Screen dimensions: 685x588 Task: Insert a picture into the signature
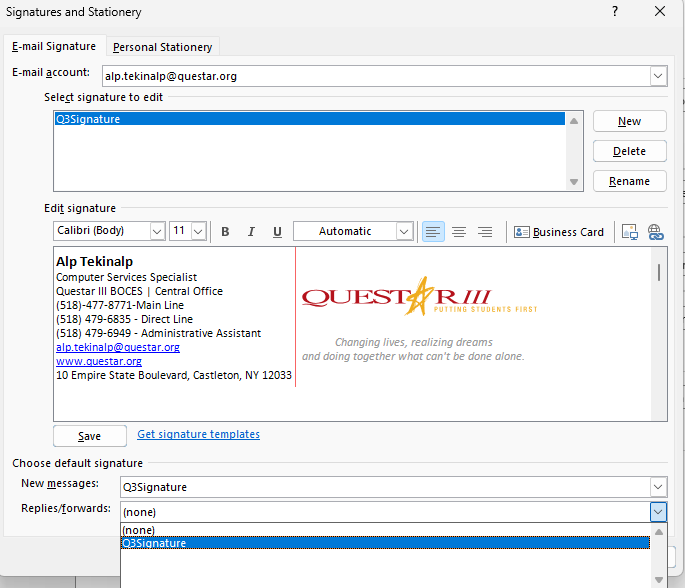(x=630, y=232)
